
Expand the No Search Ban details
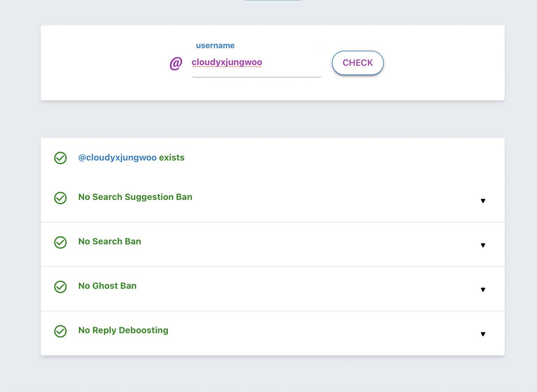click(x=483, y=245)
